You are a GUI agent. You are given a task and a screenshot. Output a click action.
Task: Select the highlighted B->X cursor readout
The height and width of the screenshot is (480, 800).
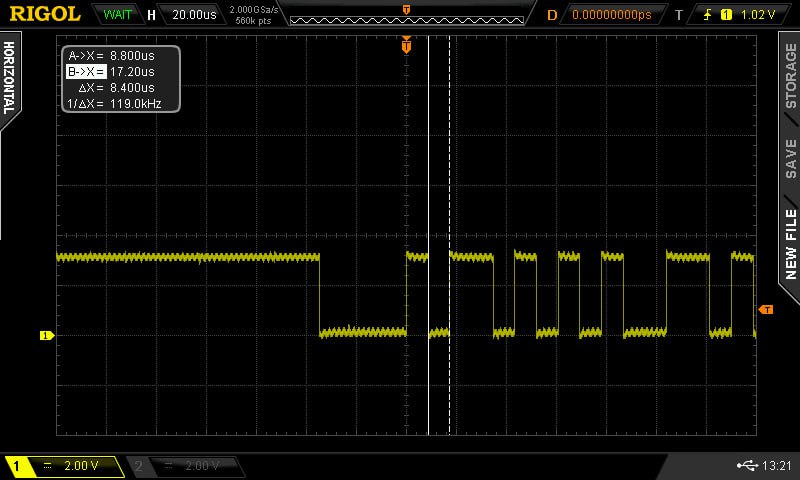coord(110,72)
